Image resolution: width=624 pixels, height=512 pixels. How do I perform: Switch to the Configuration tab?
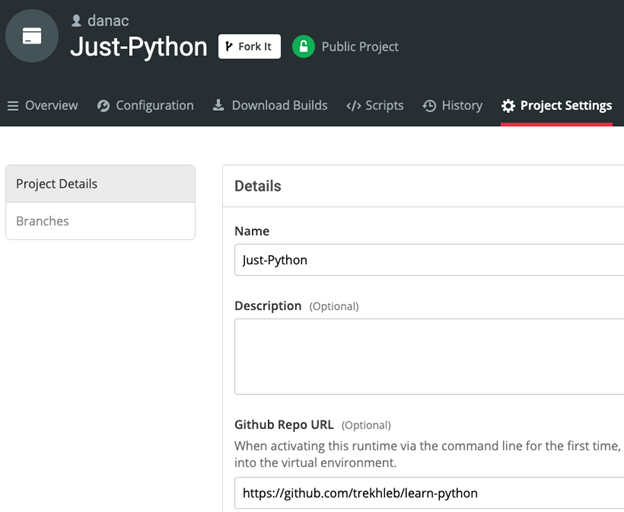coord(145,105)
